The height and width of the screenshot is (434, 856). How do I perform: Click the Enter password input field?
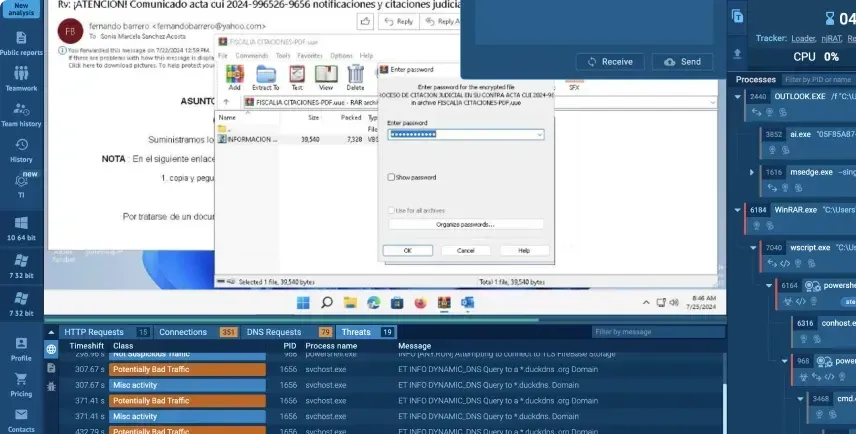[x=466, y=134]
